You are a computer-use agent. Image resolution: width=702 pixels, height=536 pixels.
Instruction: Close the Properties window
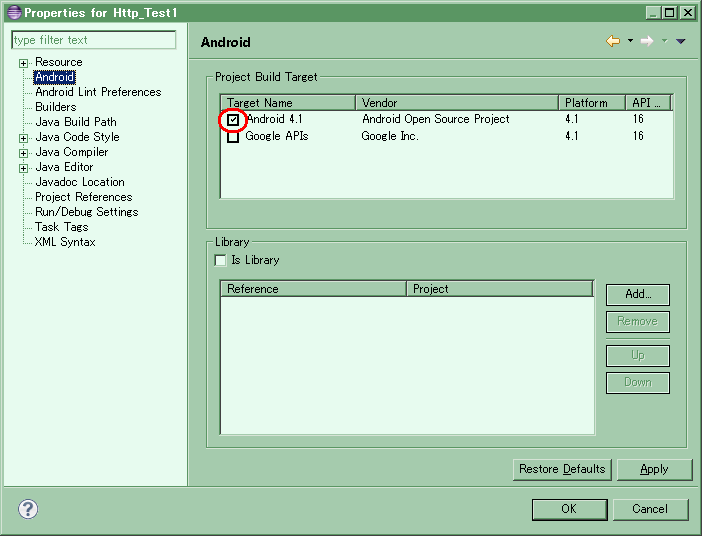(x=687, y=13)
